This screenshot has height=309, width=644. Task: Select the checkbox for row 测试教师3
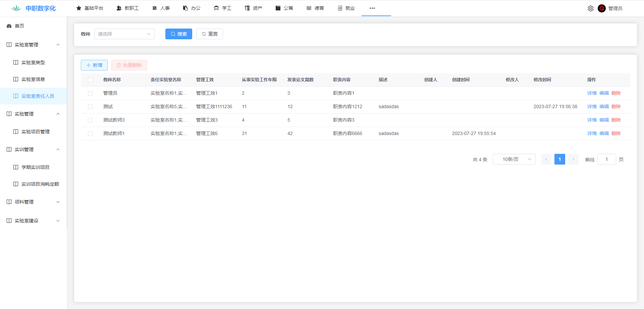click(x=90, y=120)
